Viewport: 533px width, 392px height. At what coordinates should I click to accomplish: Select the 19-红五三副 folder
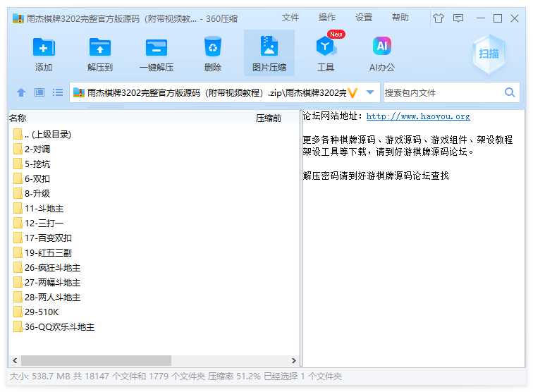42,252
